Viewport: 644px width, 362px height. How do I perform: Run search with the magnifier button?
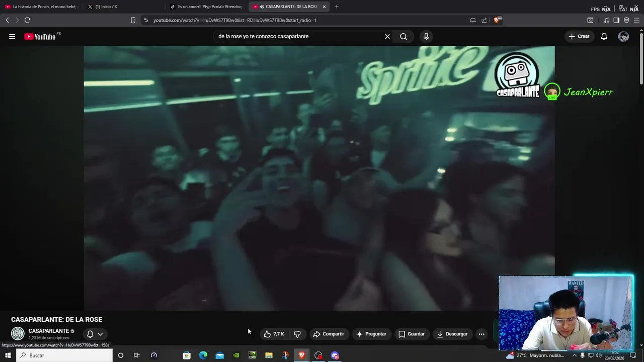click(404, 36)
